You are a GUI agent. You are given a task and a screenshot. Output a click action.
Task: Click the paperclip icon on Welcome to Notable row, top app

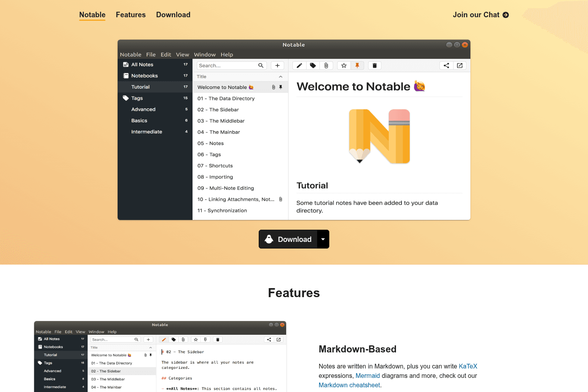[x=274, y=87]
